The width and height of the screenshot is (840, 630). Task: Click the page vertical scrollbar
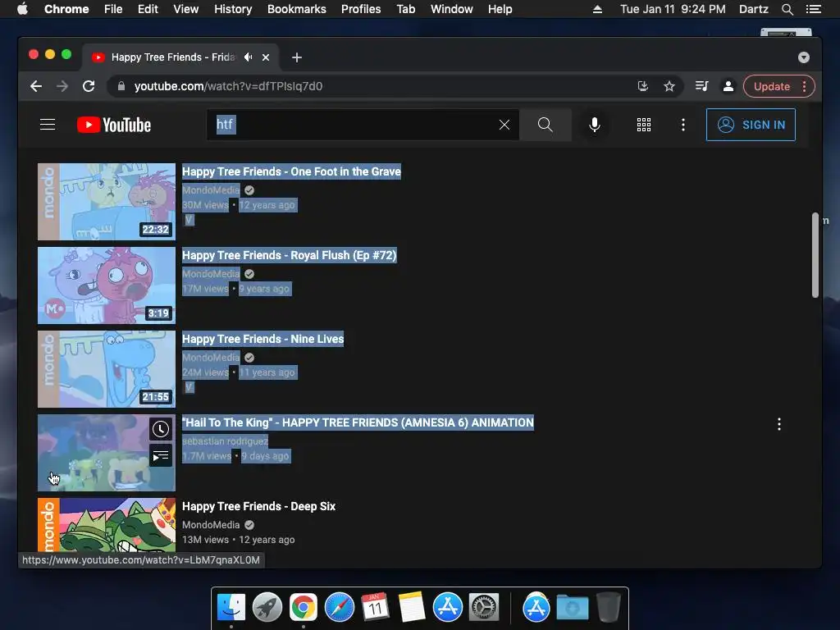pyautogui.click(x=815, y=255)
